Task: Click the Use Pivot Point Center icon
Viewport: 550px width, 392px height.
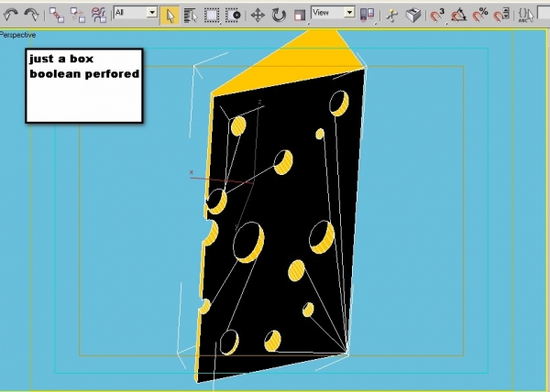Action: tap(368, 16)
